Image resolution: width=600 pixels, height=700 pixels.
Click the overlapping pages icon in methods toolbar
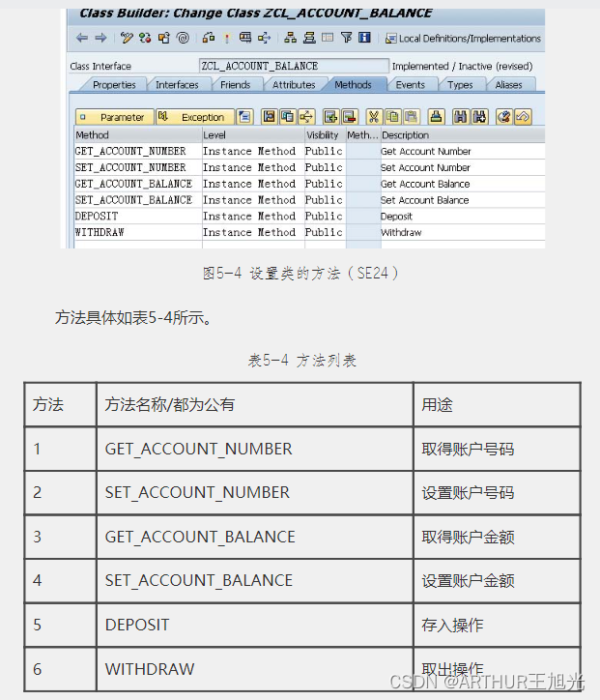pyautogui.click(x=287, y=117)
